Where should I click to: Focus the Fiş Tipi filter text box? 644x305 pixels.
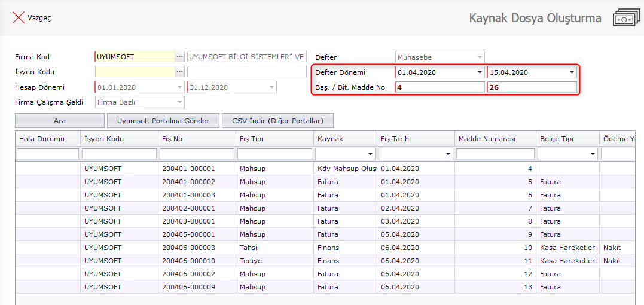click(274, 154)
